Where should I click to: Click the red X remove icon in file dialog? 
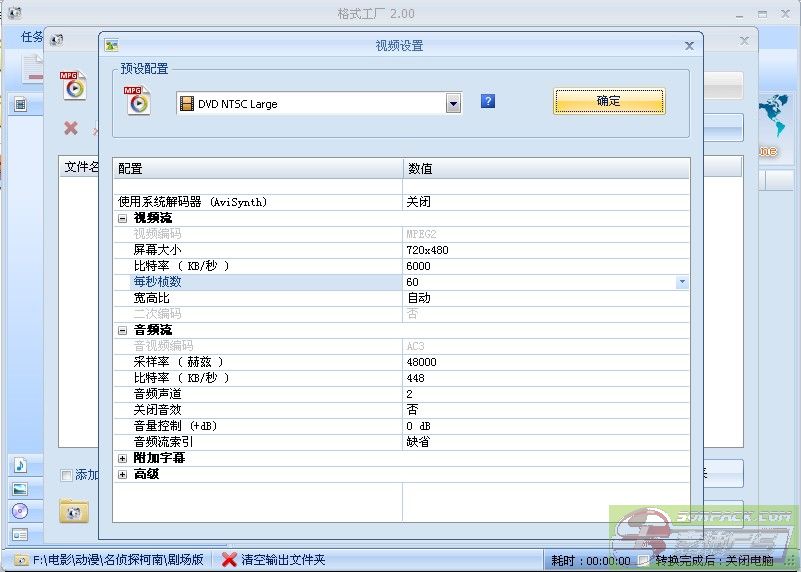71,128
